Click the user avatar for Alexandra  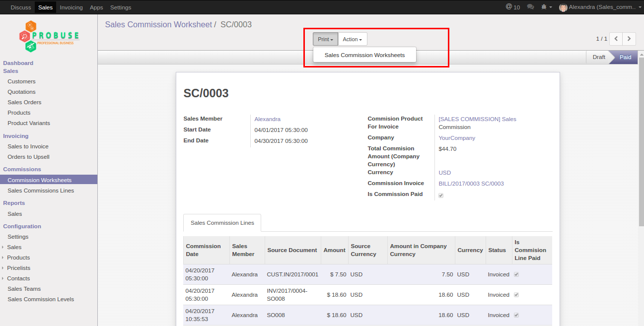pos(563,7)
